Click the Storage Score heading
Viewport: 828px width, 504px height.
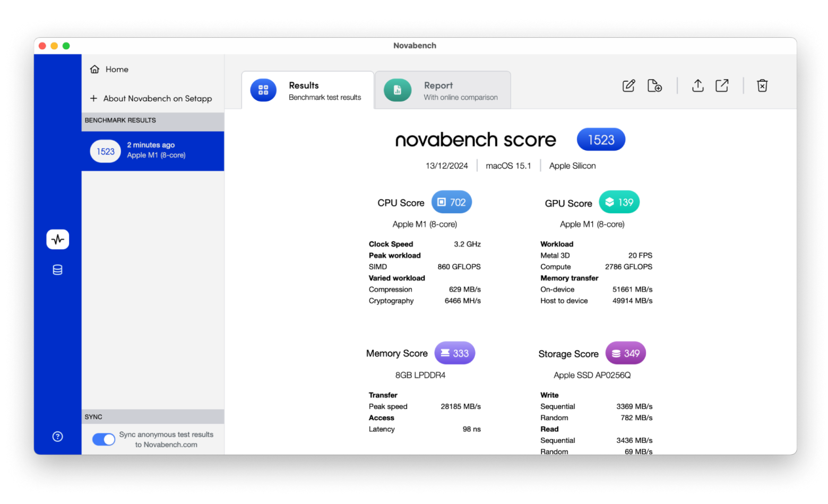point(568,354)
